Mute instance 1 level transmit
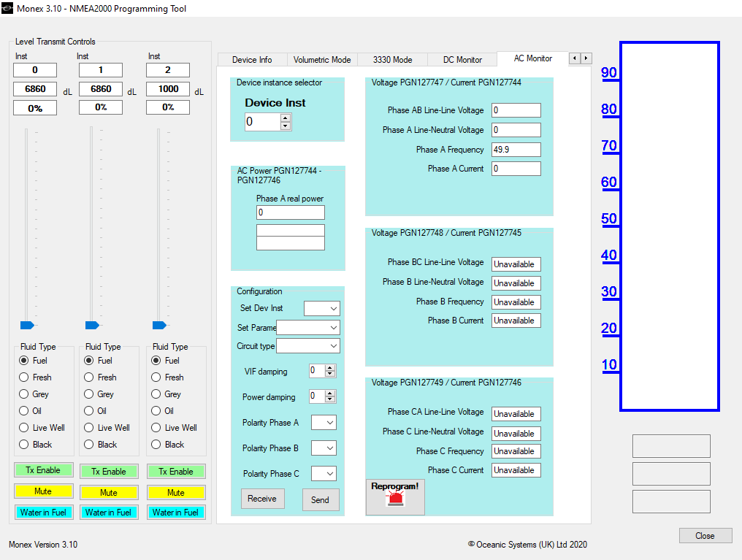 [109, 492]
